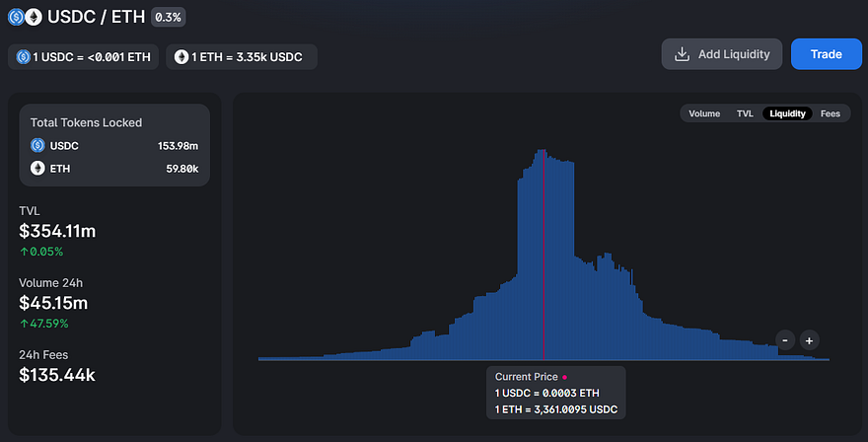The width and height of the screenshot is (868, 442).
Task: Switch the chart to the Volume tab
Action: click(704, 113)
